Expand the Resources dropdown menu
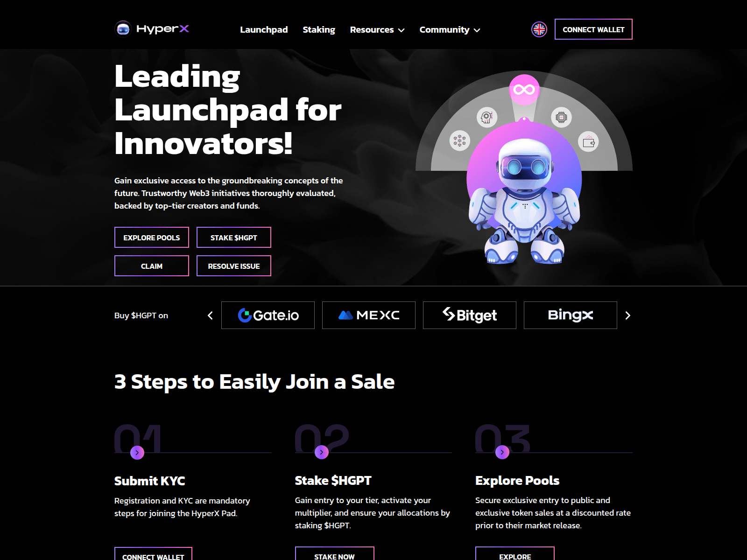 [x=377, y=30]
